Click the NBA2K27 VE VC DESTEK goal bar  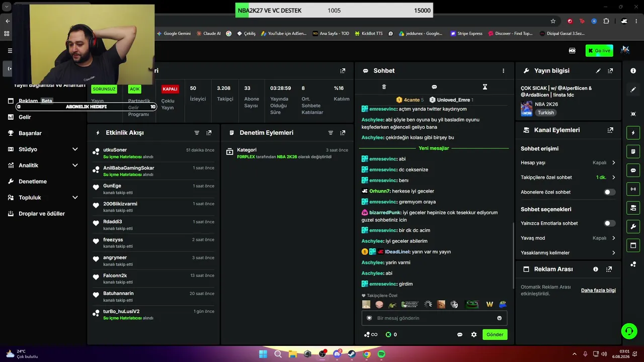tap(334, 11)
